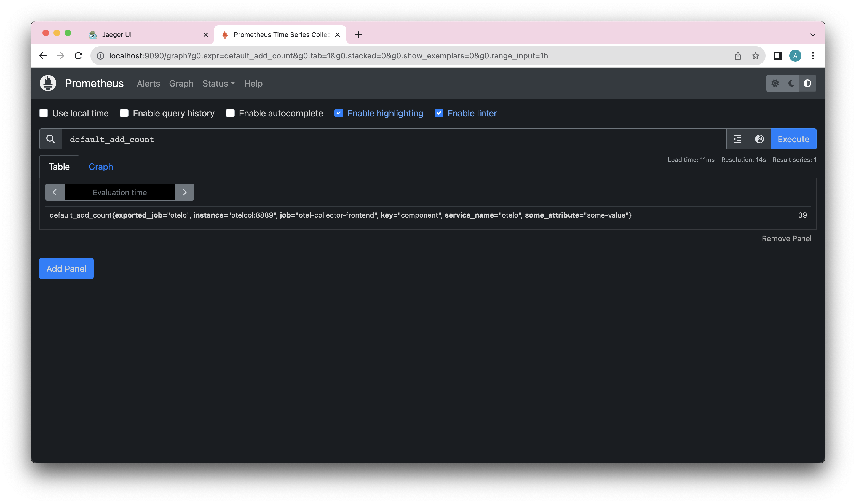
Task: Enable the Use local time checkbox
Action: [x=44, y=113]
